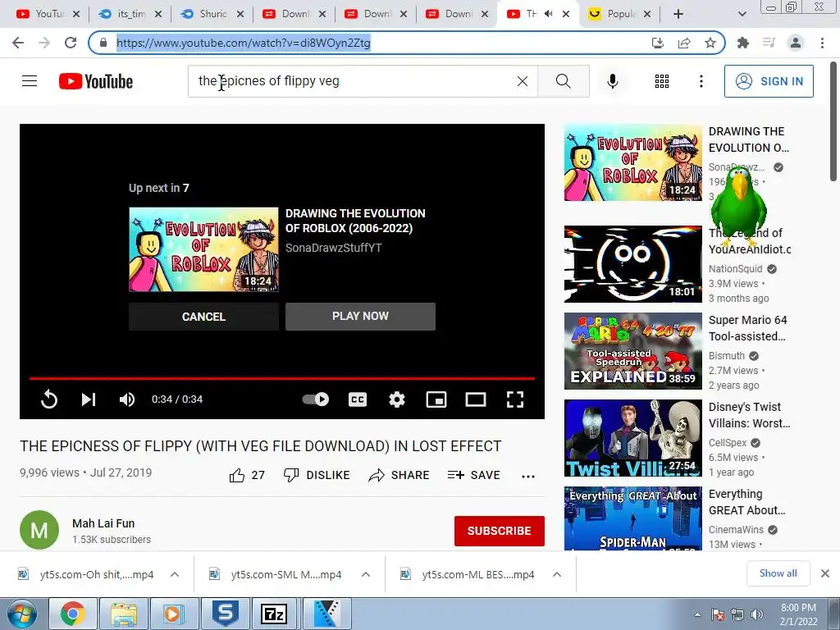Viewport: 840px width, 630px height.
Task: Go back in the browser
Action: click(18, 43)
